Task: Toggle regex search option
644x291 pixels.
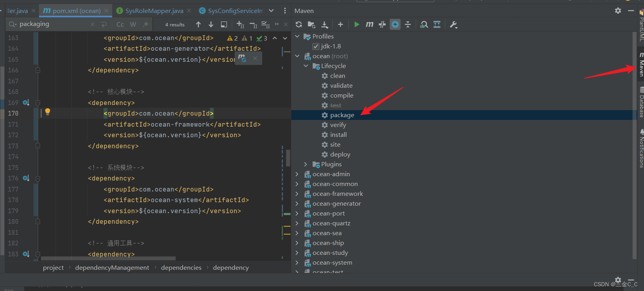Action: point(146,24)
